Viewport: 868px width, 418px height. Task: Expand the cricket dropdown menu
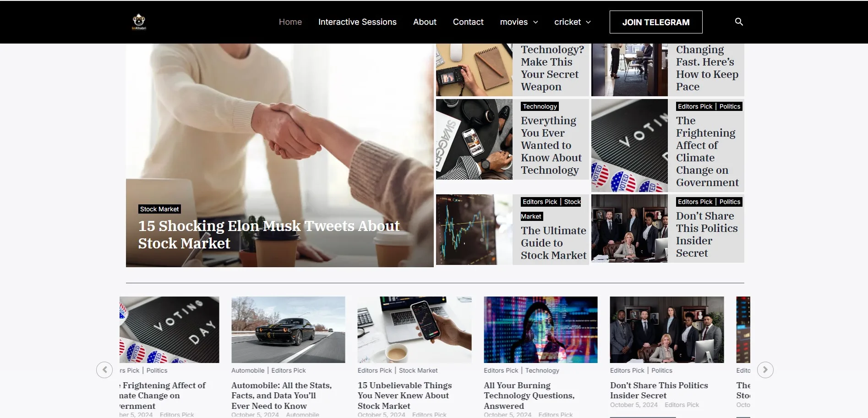click(x=573, y=22)
